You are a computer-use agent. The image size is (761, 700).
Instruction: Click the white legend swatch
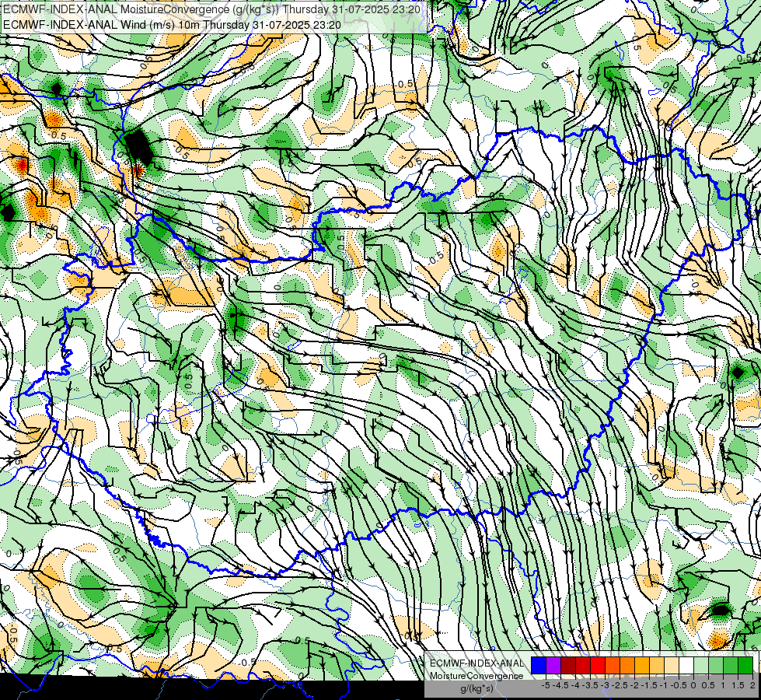click(686, 665)
